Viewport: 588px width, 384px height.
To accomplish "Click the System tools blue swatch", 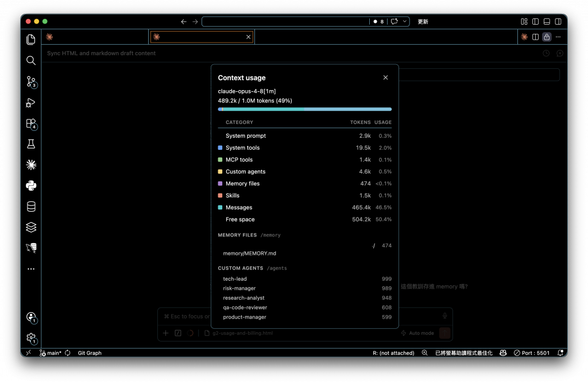I will (x=220, y=148).
